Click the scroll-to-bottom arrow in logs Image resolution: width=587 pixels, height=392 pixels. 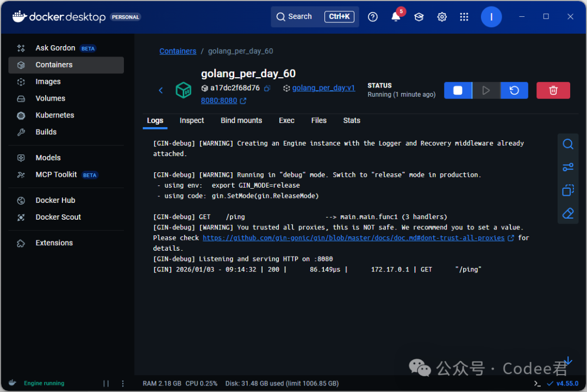point(568,361)
